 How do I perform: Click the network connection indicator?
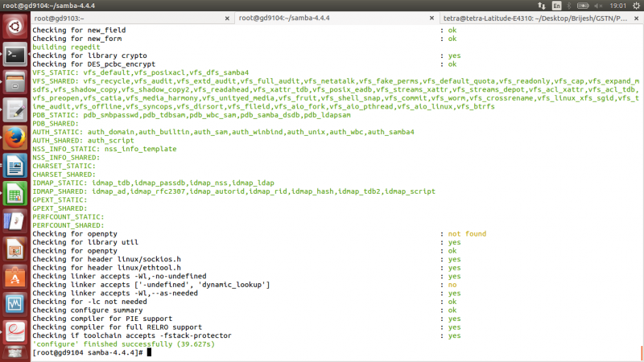[x=542, y=6]
